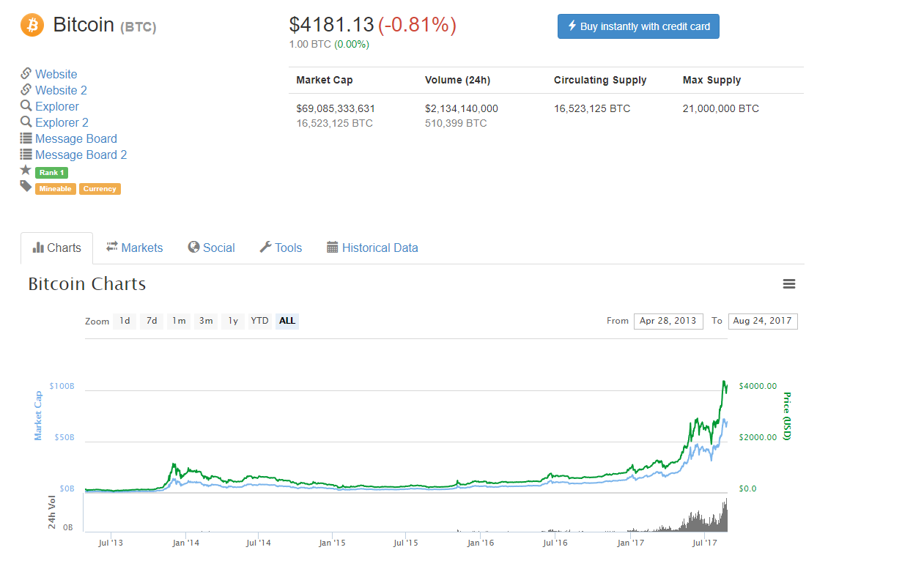
Task: Open the Message Board link
Action: [76, 138]
